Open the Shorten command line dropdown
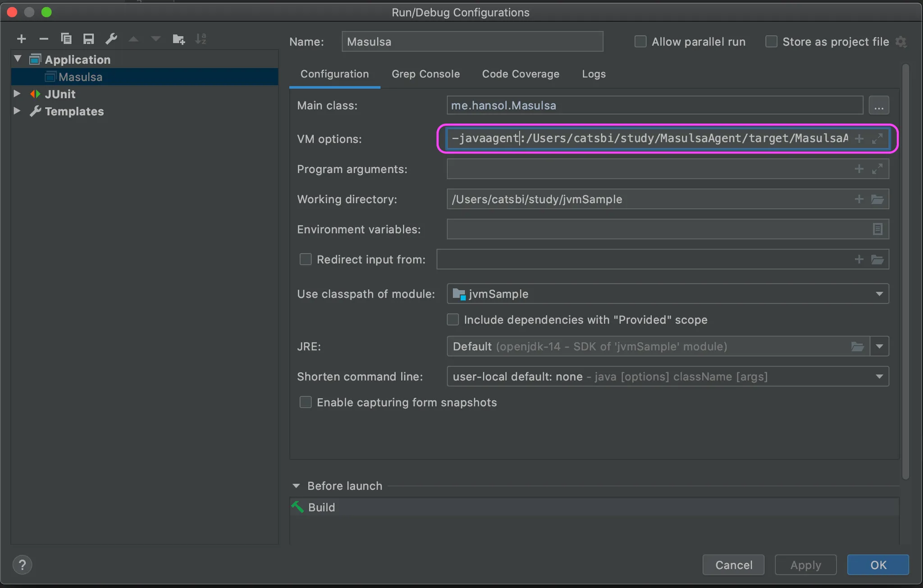 (879, 377)
